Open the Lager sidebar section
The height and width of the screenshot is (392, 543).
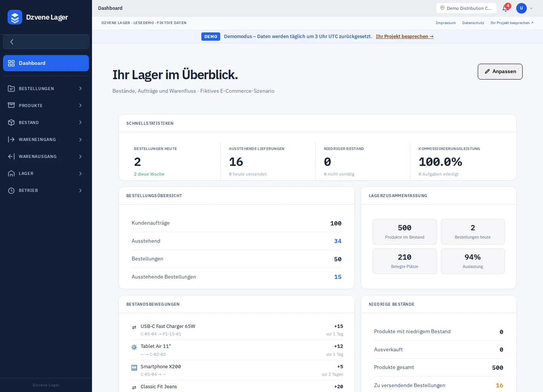(46, 173)
